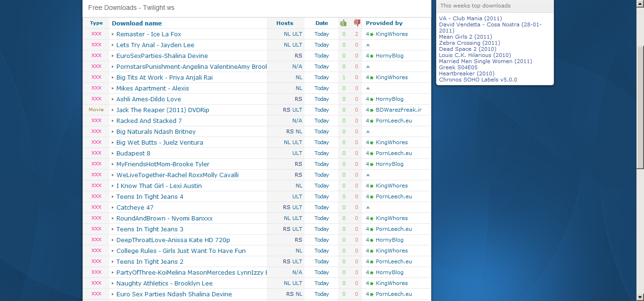Click the star icon in Racked And Stacked 7 row

coord(372,121)
